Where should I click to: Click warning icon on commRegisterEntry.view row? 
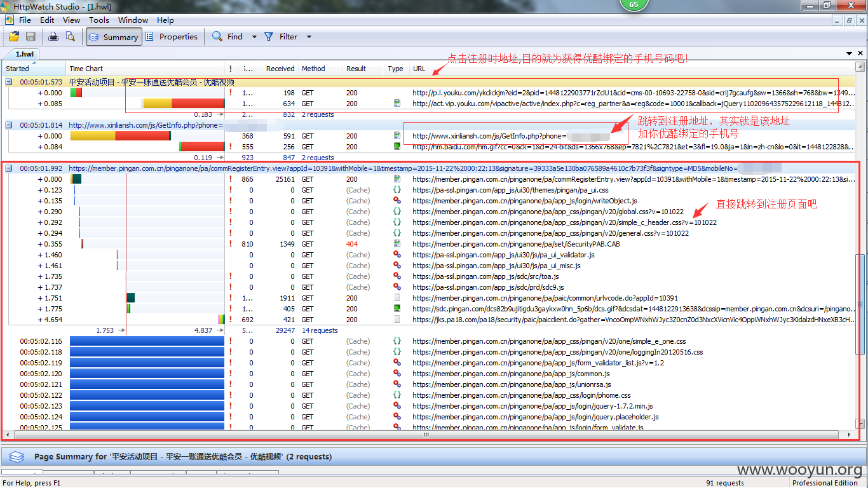(230, 179)
